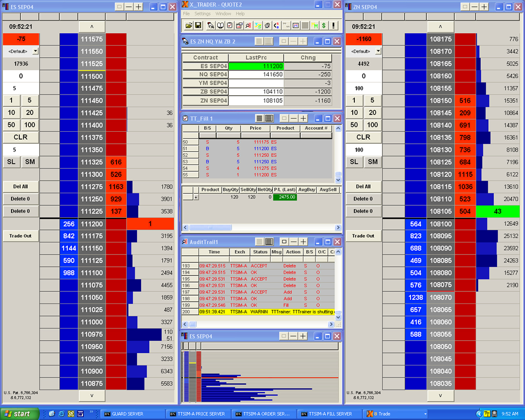The width and height of the screenshot is (525, 420).
Task: Click the minus icon in ES SEP04 ladder title
Action: click(x=129, y=7)
